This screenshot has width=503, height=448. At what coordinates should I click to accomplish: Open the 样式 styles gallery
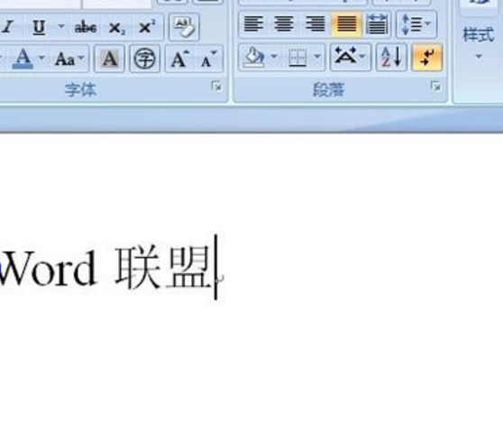pos(479,43)
